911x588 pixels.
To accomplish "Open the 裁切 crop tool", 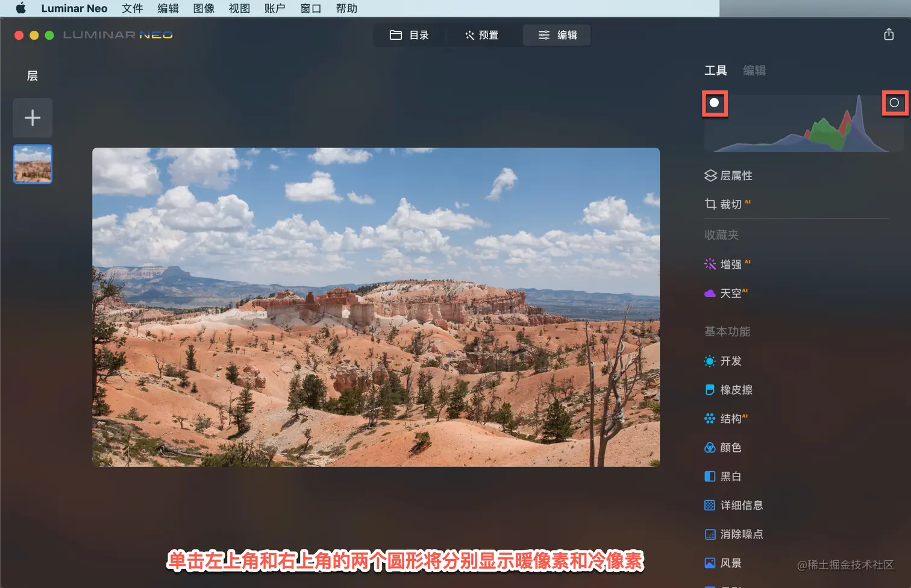I will 728,204.
